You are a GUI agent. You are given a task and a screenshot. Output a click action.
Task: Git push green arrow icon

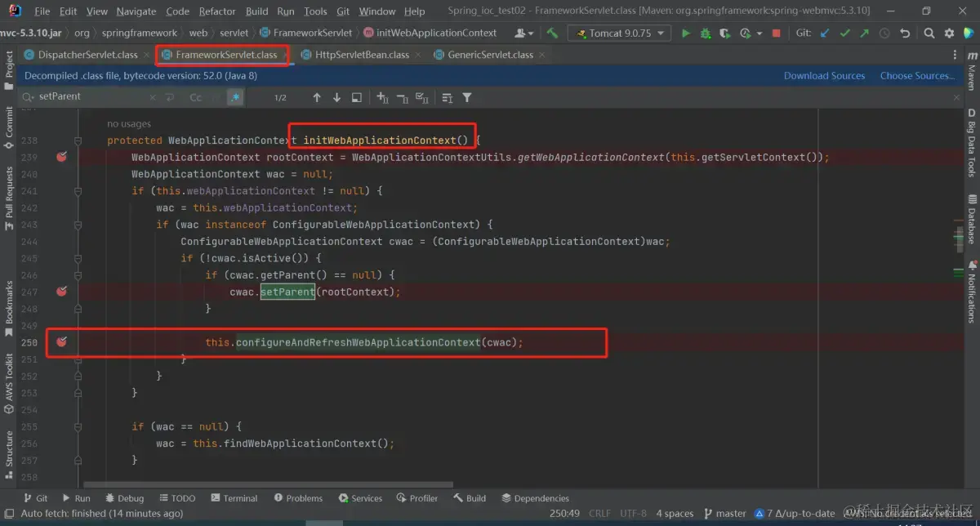(864, 33)
